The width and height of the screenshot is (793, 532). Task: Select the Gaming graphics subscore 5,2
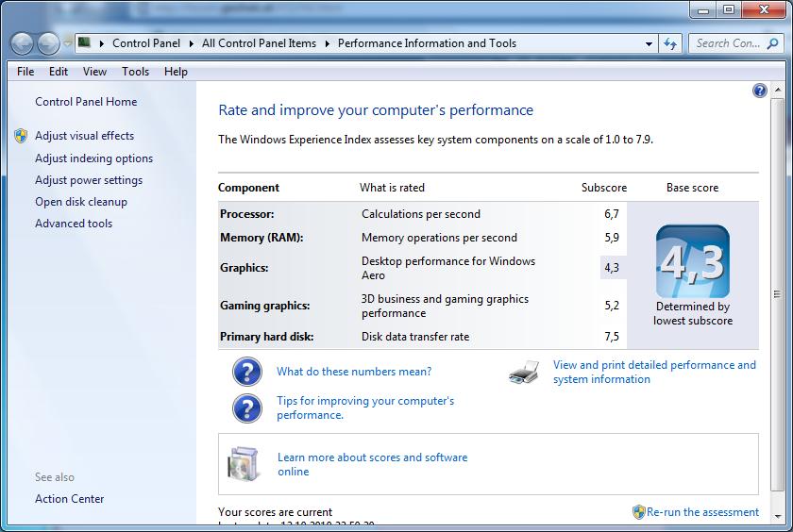612,306
